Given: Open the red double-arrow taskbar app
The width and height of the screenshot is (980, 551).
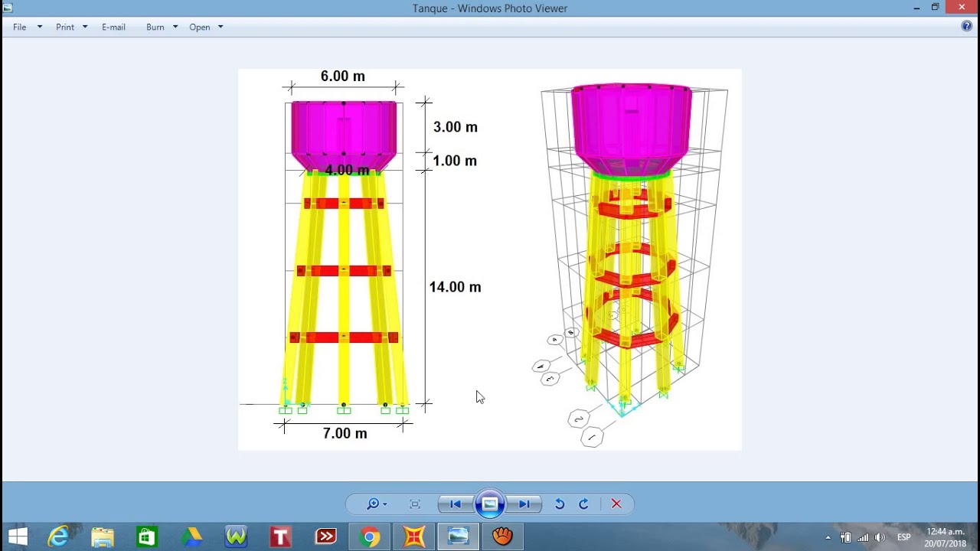Looking at the screenshot, I should [x=325, y=536].
